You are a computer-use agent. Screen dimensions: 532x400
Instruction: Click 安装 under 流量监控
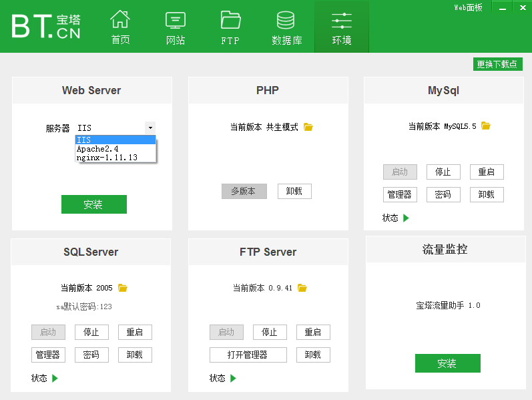(x=448, y=363)
